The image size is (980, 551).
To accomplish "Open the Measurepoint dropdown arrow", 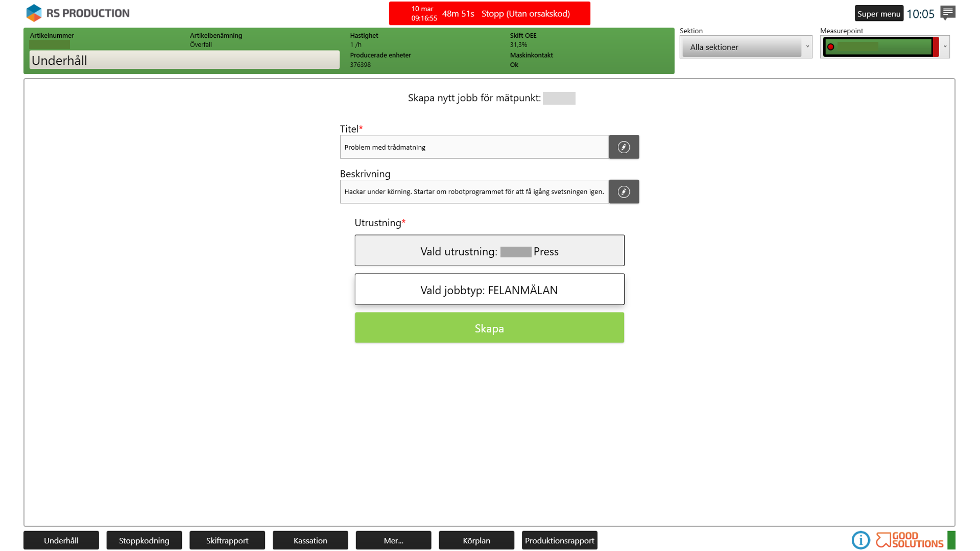I will click(x=945, y=47).
